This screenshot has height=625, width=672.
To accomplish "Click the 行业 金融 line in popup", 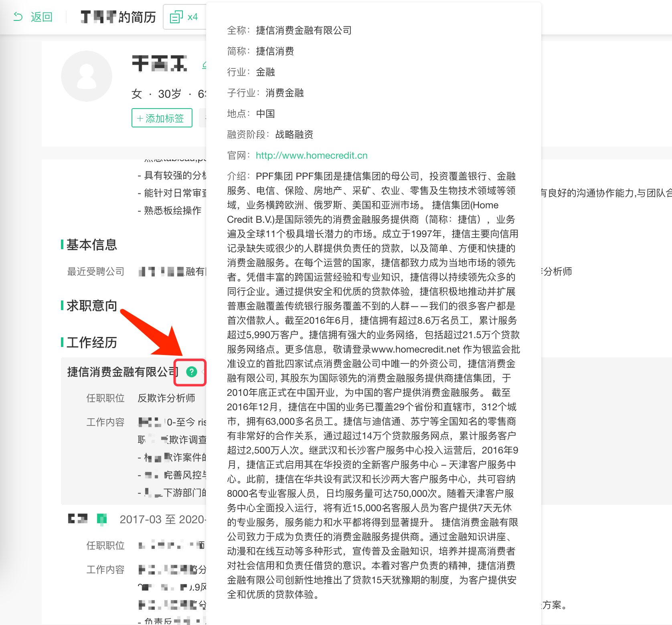I will point(251,72).
